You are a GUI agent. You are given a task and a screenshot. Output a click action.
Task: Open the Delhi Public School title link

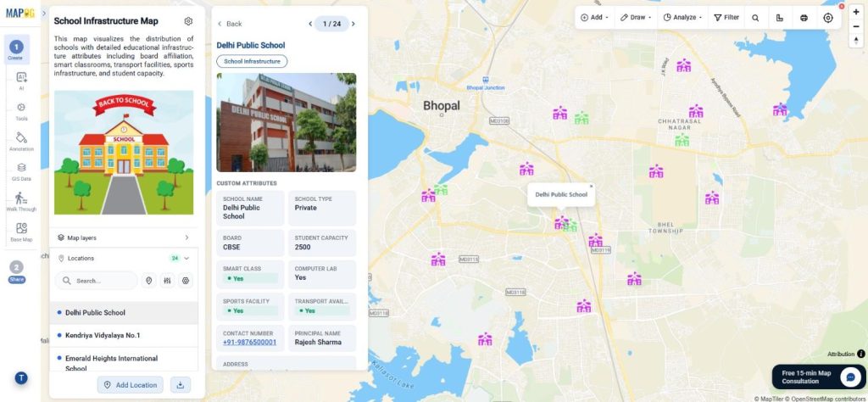(251, 46)
